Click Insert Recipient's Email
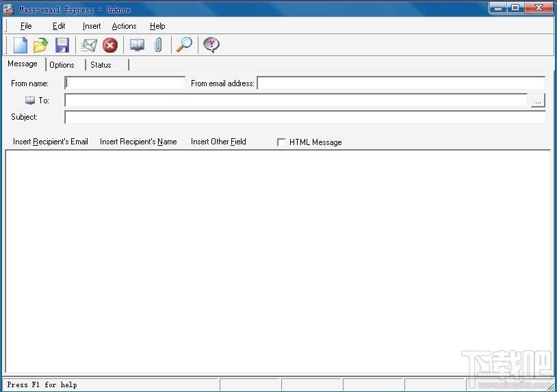Viewport: 557px width, 392px height. [51, 142]
